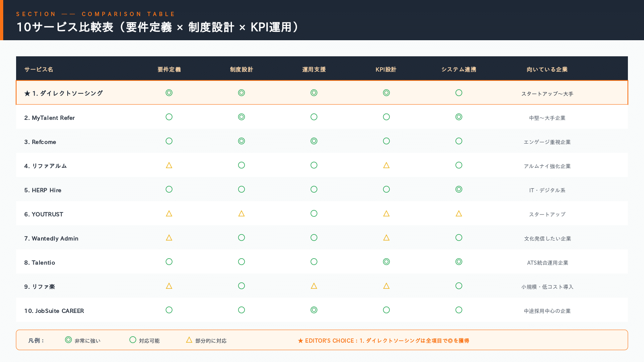
Task: Select the 9. リファ楽 row name
Action: click(x=39, y=287)
